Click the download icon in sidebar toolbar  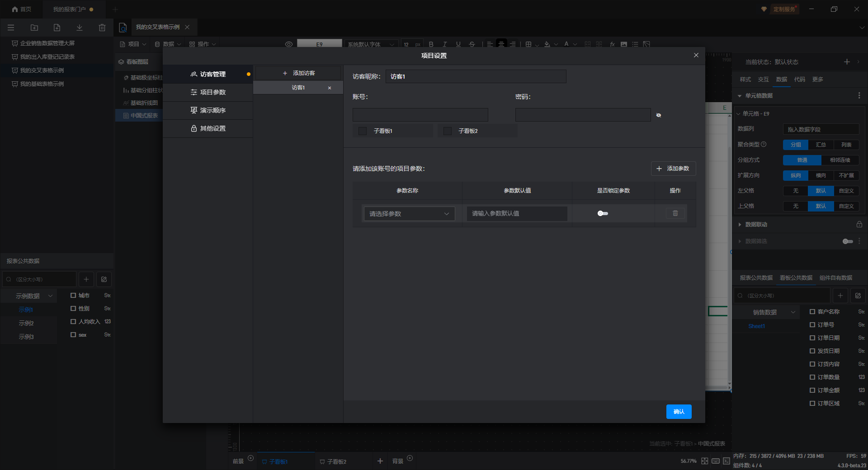coord(80,28)
